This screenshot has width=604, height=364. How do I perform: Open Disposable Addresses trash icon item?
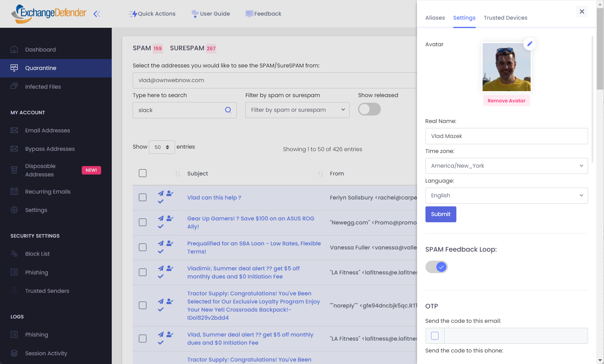14,170
